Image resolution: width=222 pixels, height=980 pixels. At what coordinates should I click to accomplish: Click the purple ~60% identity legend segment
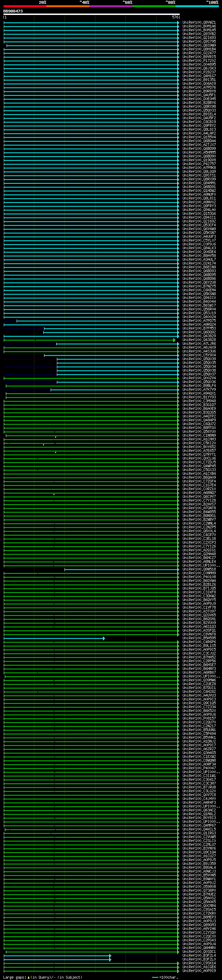pos(111,7)
